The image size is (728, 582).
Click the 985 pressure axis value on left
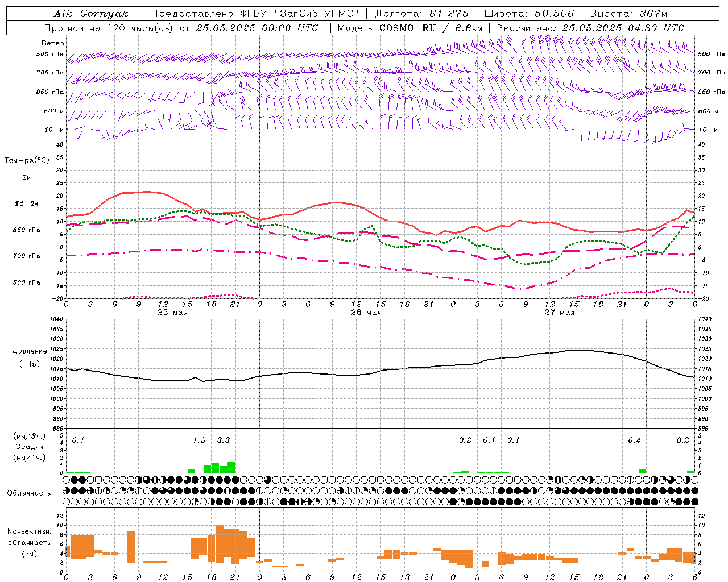[x=58, y=429]
